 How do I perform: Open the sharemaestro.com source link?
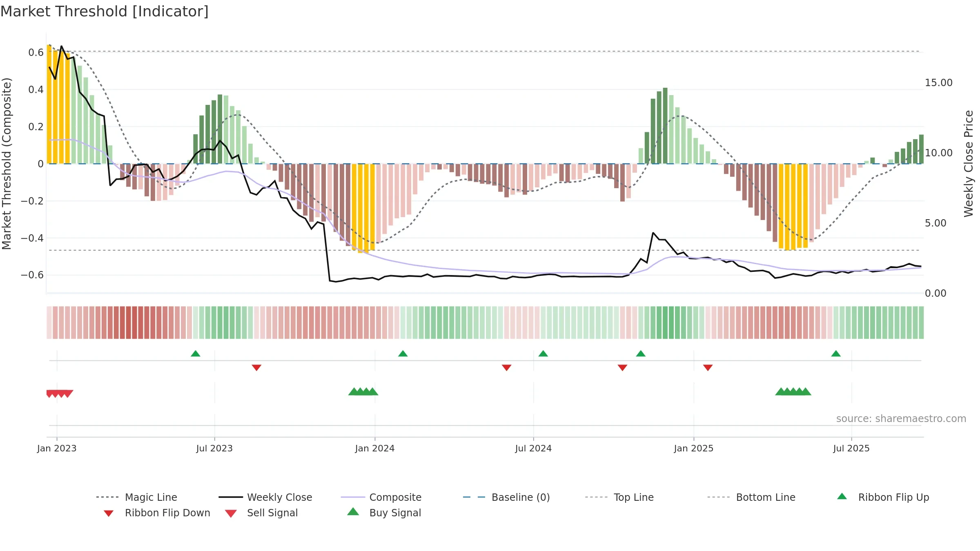(901, 418)
